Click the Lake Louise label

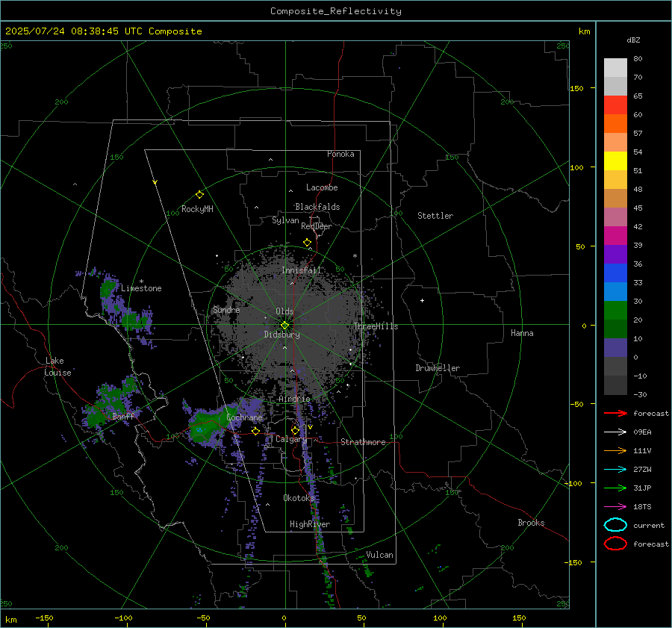tap(58, 367)
